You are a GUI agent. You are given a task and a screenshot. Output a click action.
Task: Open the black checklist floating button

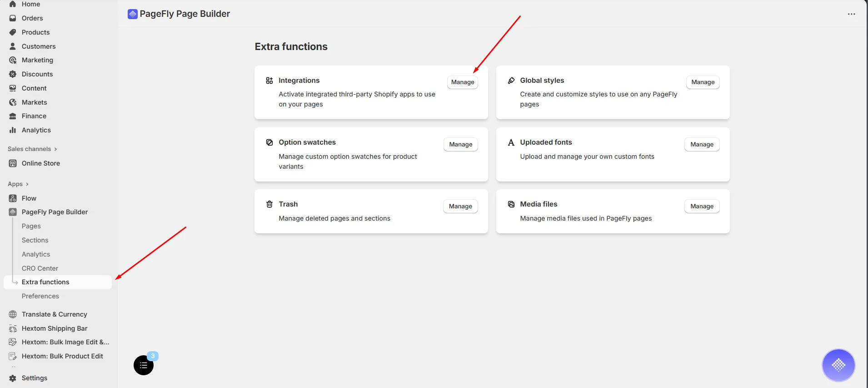[x=144, y=365]
